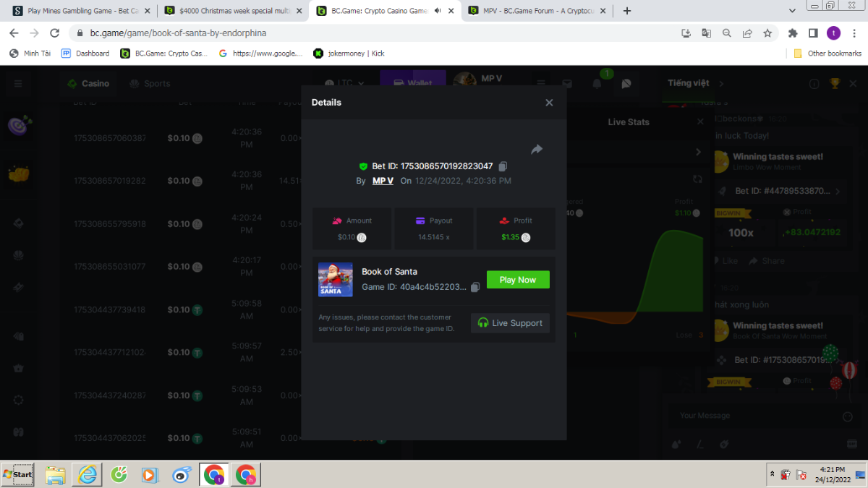Bookmark this page with star icon

point(767,33)
